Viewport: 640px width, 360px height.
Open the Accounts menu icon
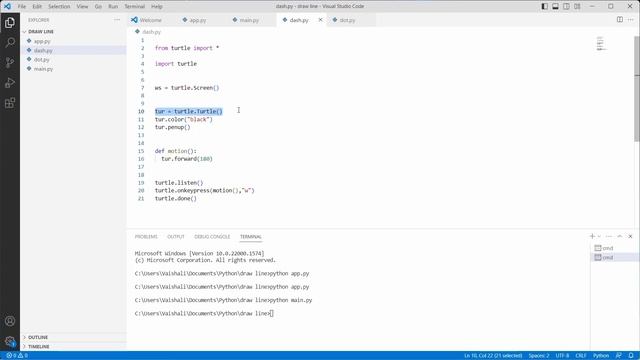(x=10, y=321)
